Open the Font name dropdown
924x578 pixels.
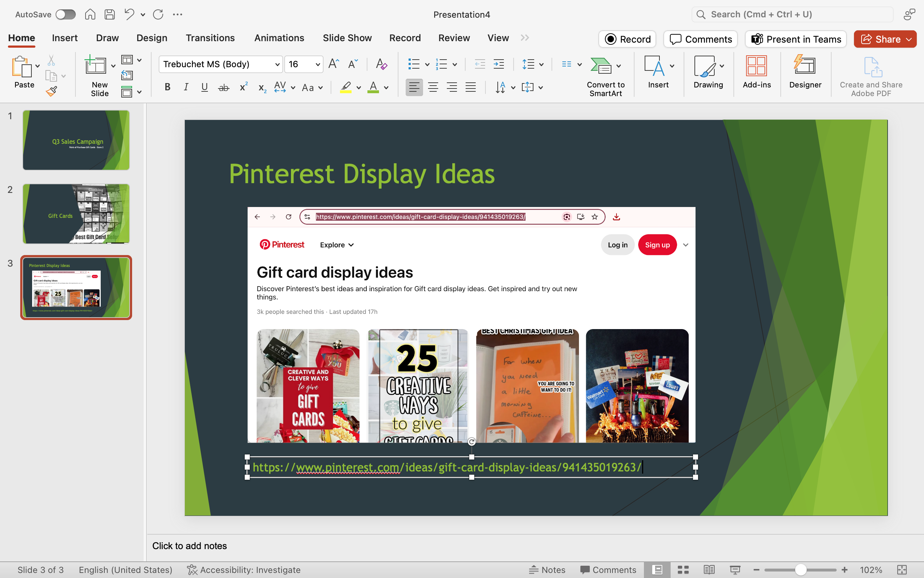pyautogui.click(x=278, y=64)
